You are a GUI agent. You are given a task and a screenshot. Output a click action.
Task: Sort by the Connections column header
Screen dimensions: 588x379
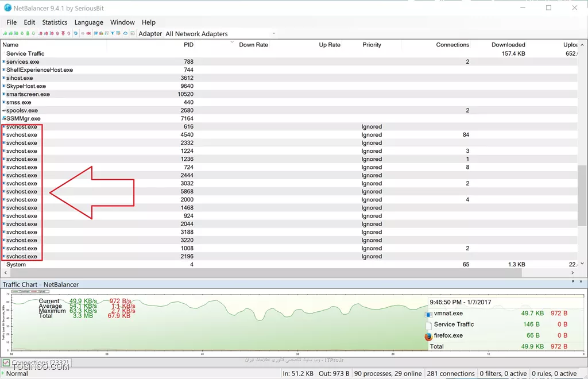(452, 45)
